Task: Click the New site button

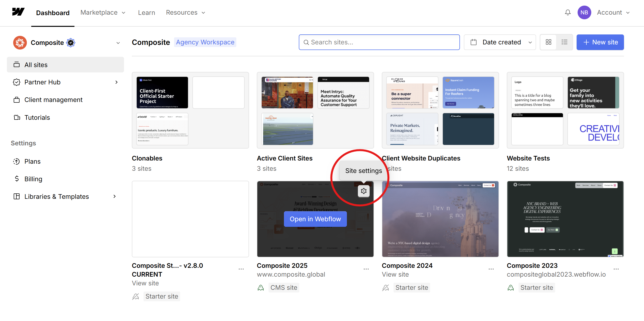Action: tap(600, 42)
